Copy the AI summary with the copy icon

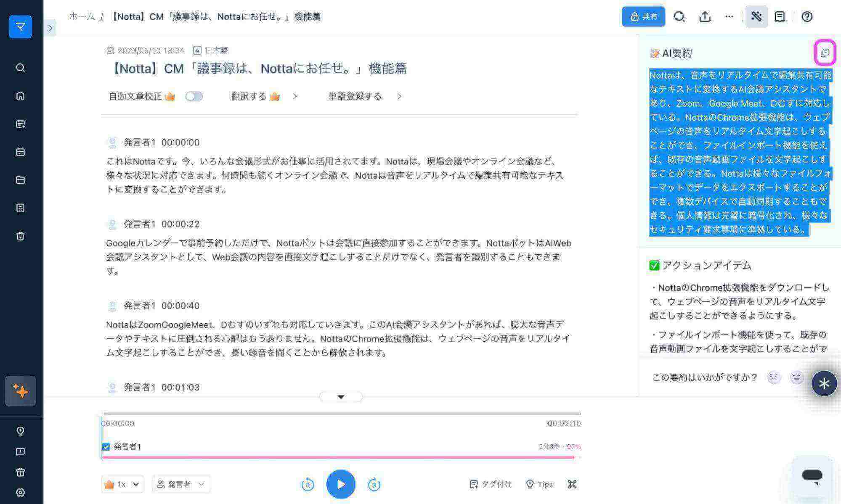pos(825,53)
